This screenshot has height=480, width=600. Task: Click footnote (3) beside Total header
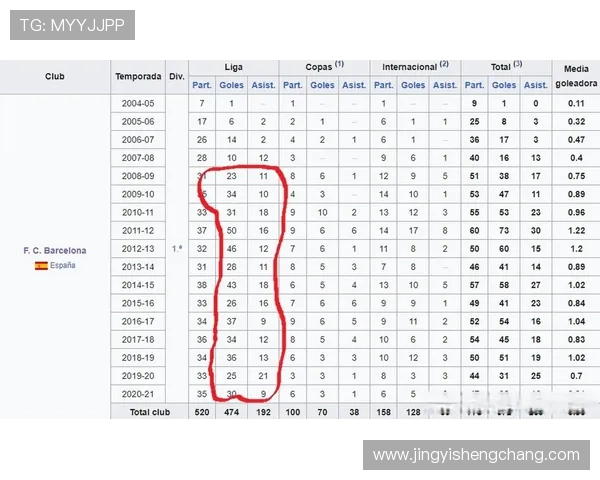tap(517, 66)
